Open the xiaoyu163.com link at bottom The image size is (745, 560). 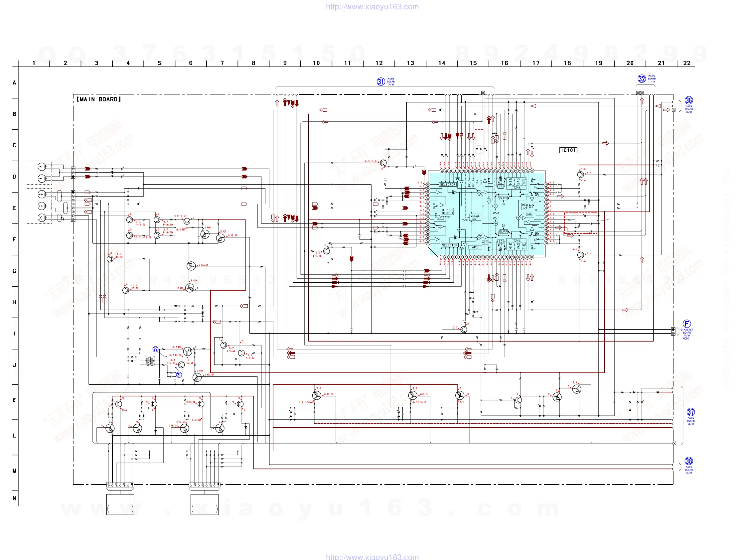tap(372, 557)
